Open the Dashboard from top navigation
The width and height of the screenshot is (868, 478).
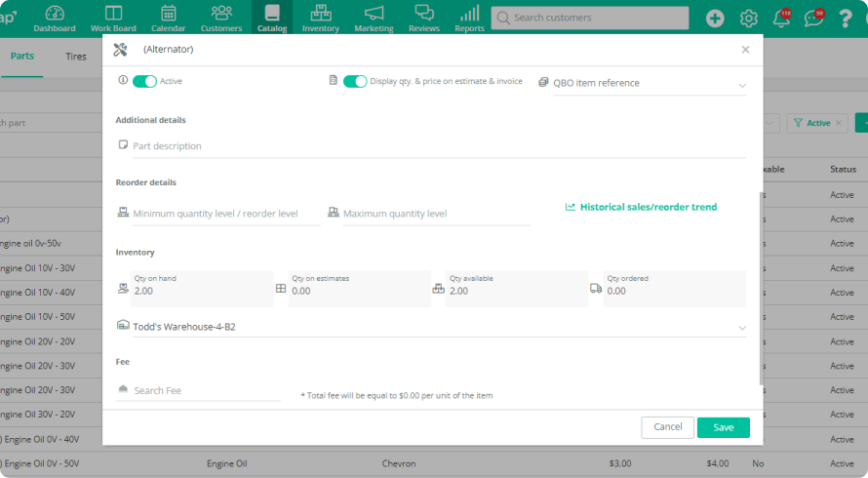pos(54,18)
